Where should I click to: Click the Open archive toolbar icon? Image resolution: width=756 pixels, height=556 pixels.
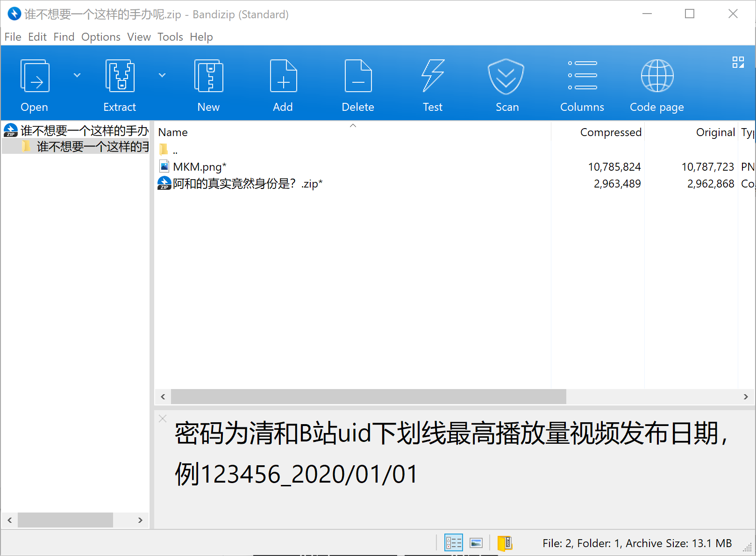pos(35,76)
